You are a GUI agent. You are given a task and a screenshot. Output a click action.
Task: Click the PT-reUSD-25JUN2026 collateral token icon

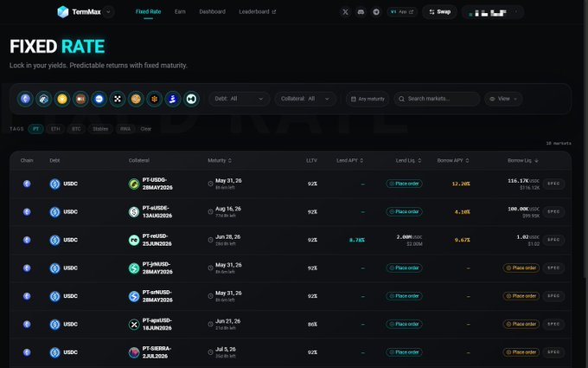[134, 241]
